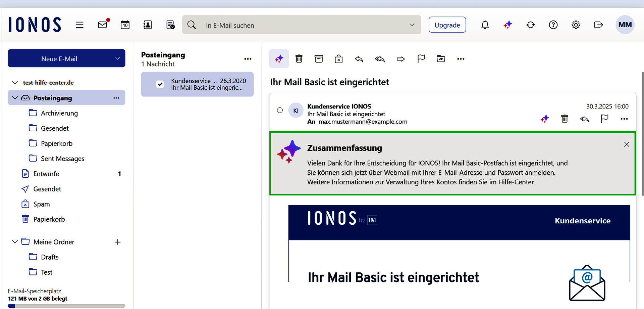This screenshot has height=309, width=644.
Task: Reply to email from toolbar
Action: coord(359,59)
